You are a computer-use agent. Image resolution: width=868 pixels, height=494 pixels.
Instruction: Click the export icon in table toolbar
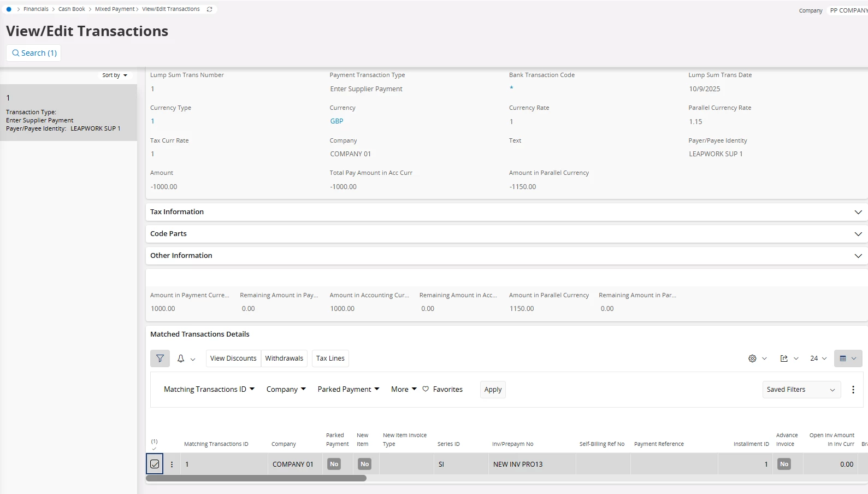[x=784, y=358]
